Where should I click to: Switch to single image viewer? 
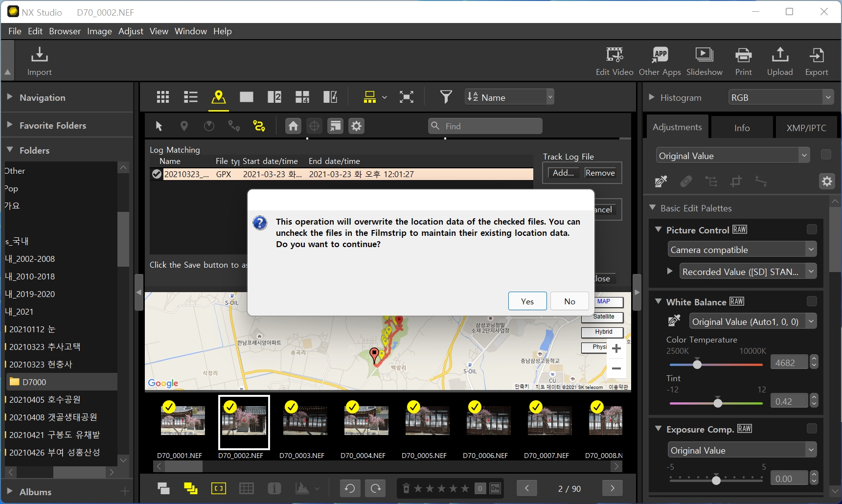247,97
